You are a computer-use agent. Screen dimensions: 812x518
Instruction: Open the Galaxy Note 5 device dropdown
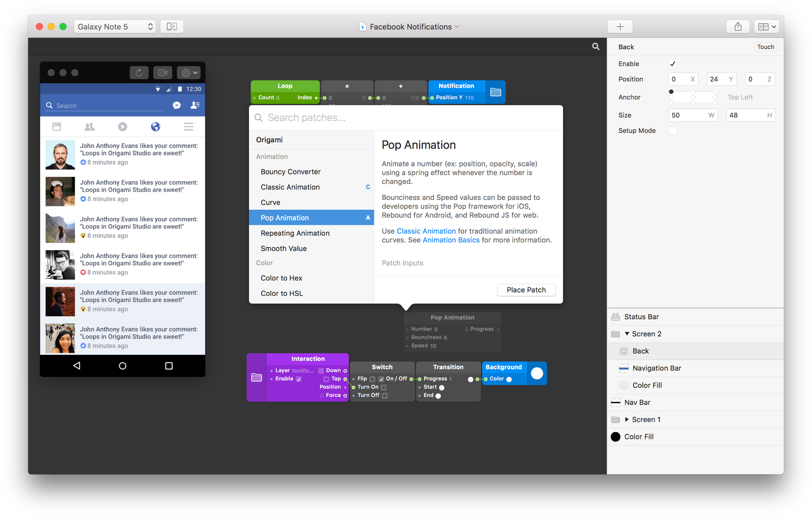tap(115, 27)
